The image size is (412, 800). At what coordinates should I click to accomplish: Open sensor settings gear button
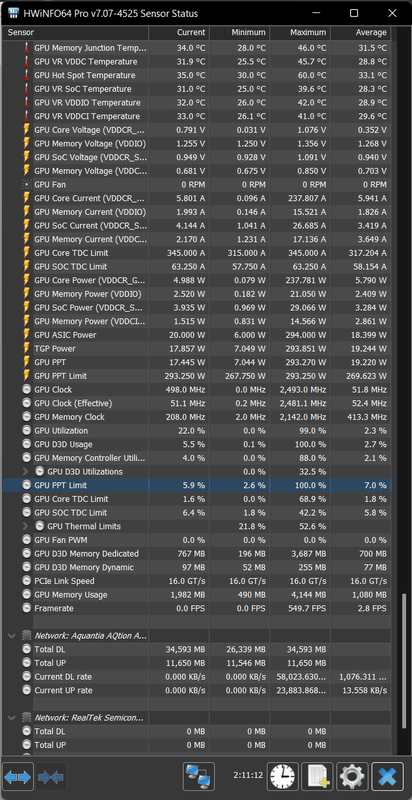352,777
